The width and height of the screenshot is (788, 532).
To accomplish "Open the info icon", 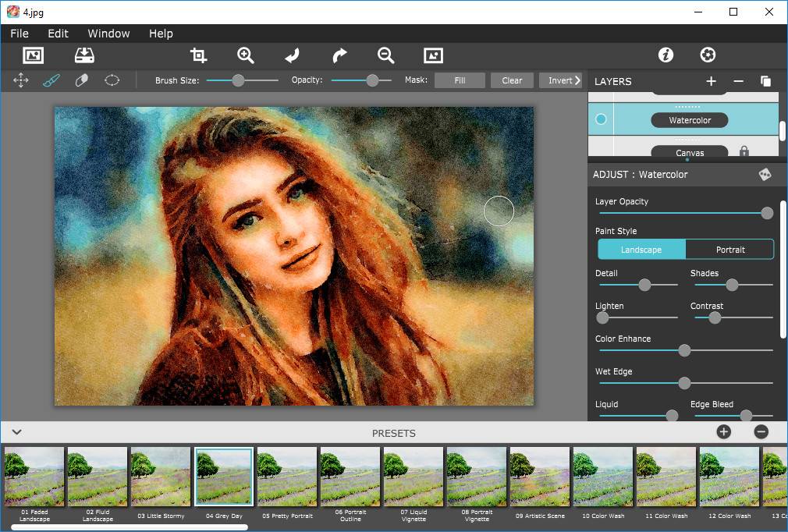I will (x=666, y=55).
